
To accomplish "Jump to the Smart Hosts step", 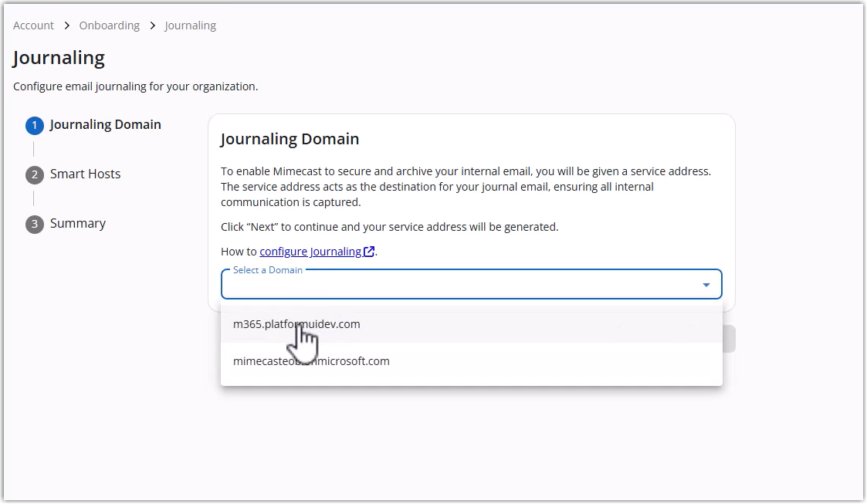I will point(86,174).
